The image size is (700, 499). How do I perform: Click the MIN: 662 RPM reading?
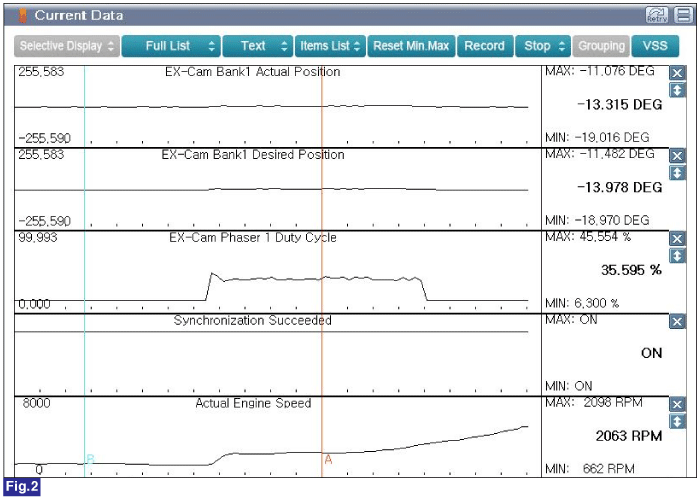[590, 469]
